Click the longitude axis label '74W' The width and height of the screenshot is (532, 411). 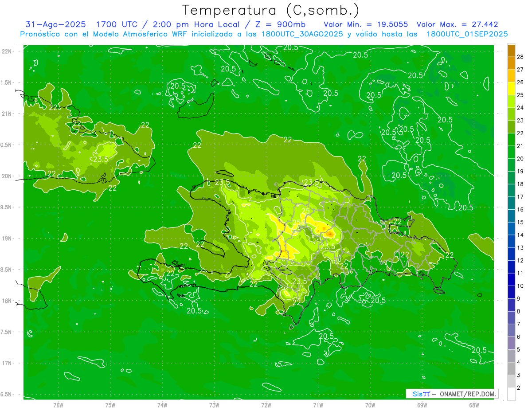tap(162, 405)
